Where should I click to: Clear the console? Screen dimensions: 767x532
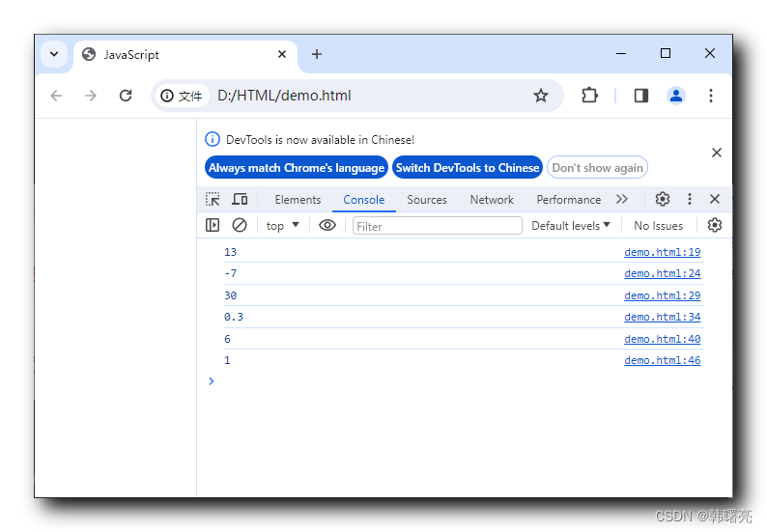pos(240,225)
